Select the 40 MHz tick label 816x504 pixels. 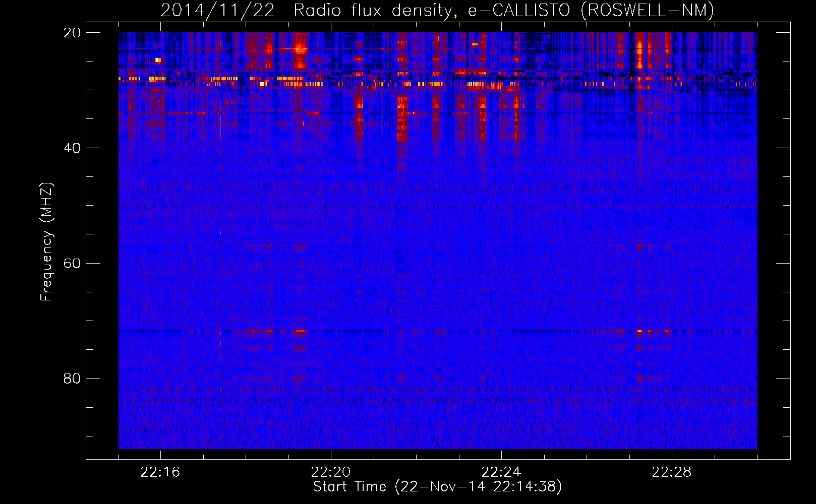pos(72,148)
